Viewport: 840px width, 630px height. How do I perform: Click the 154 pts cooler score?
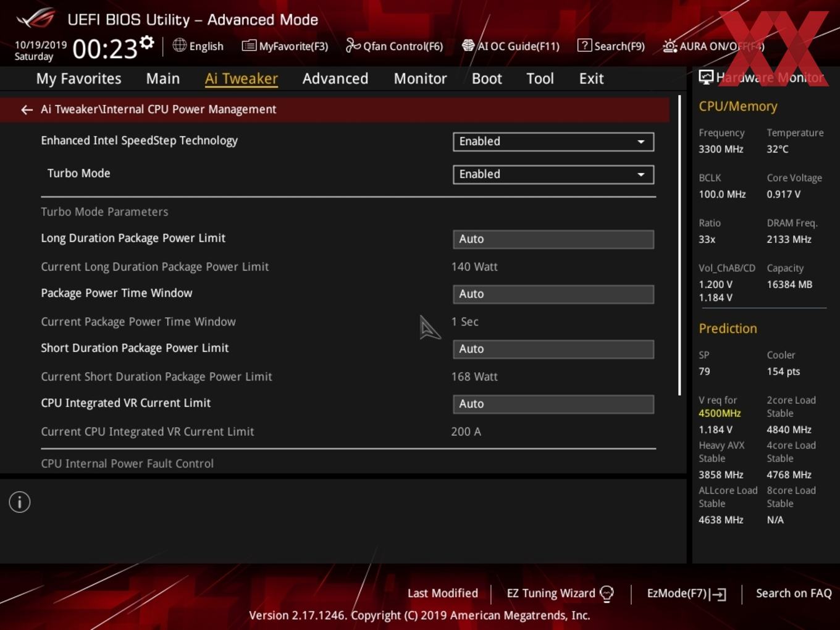[x=783, y=372]
